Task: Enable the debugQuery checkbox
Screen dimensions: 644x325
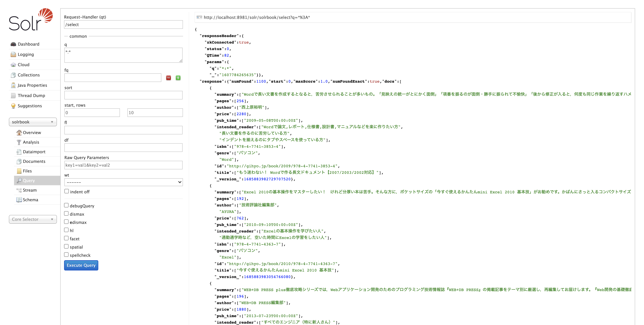Action: point(66,205)
